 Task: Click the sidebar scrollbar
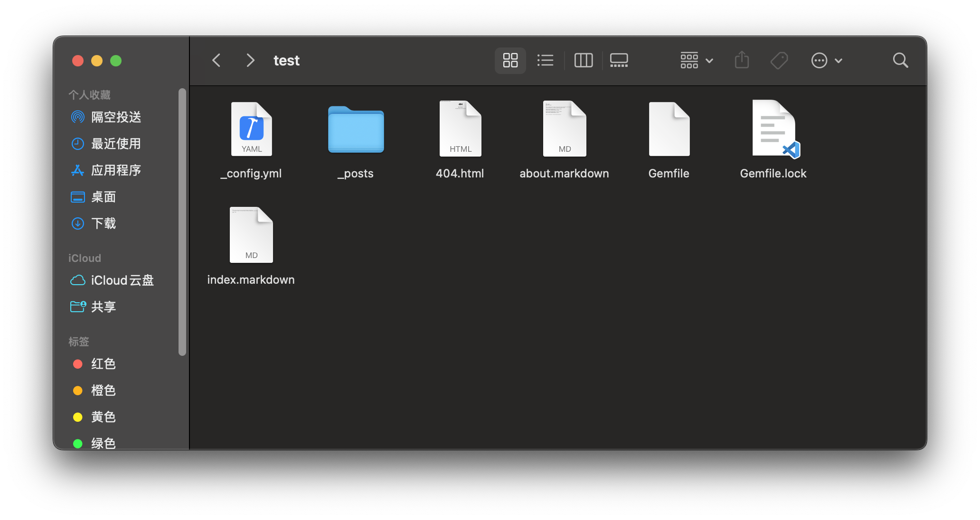[182, 222]
